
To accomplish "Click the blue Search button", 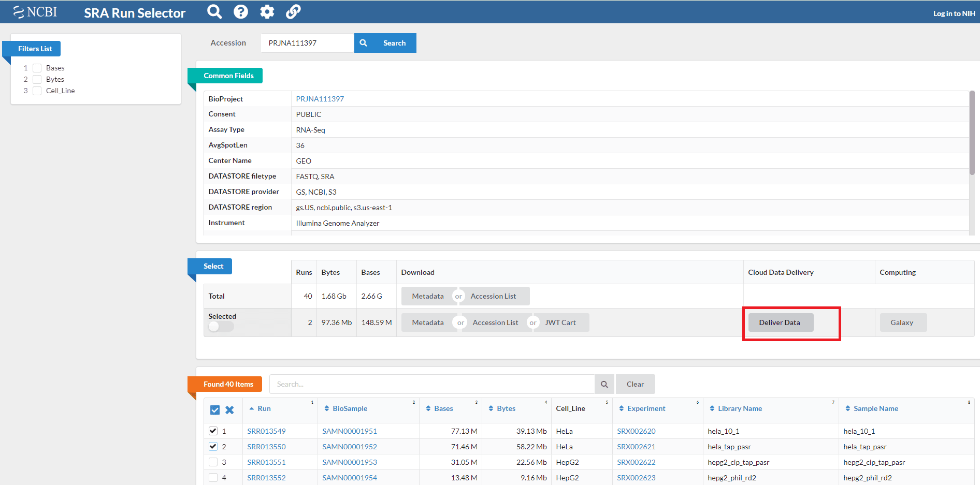I will pyautogui.click(x=385, y=43).
